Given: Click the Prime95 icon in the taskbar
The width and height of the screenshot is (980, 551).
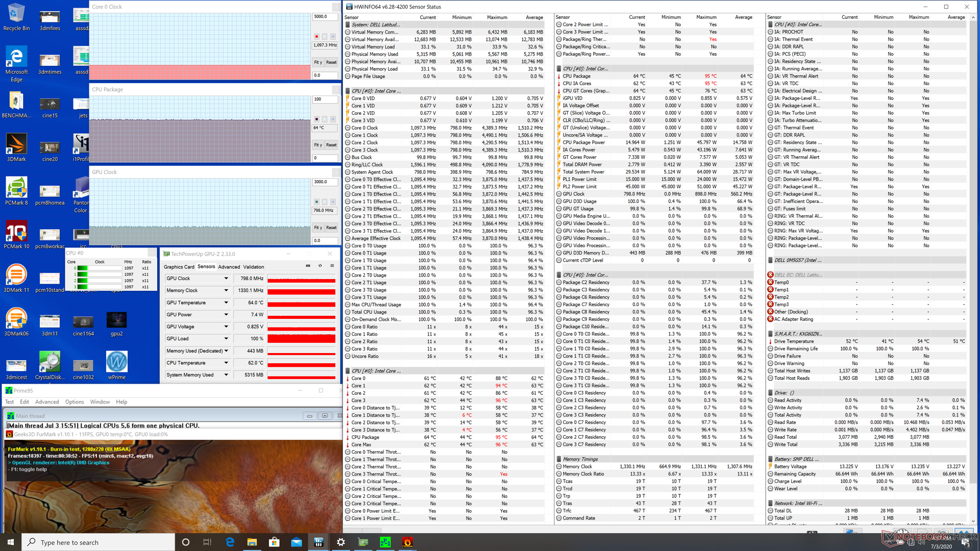Looking at the screenshot, I should [385, 542].
